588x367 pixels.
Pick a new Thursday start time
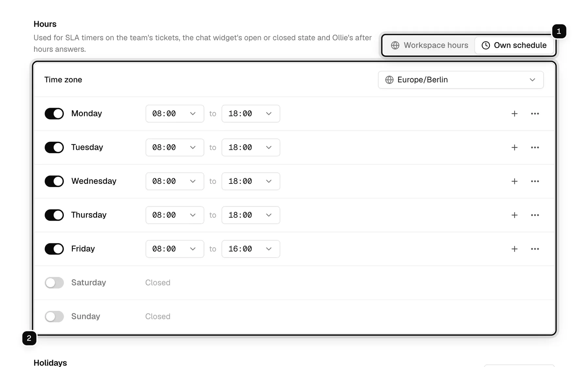click(175, 215)
